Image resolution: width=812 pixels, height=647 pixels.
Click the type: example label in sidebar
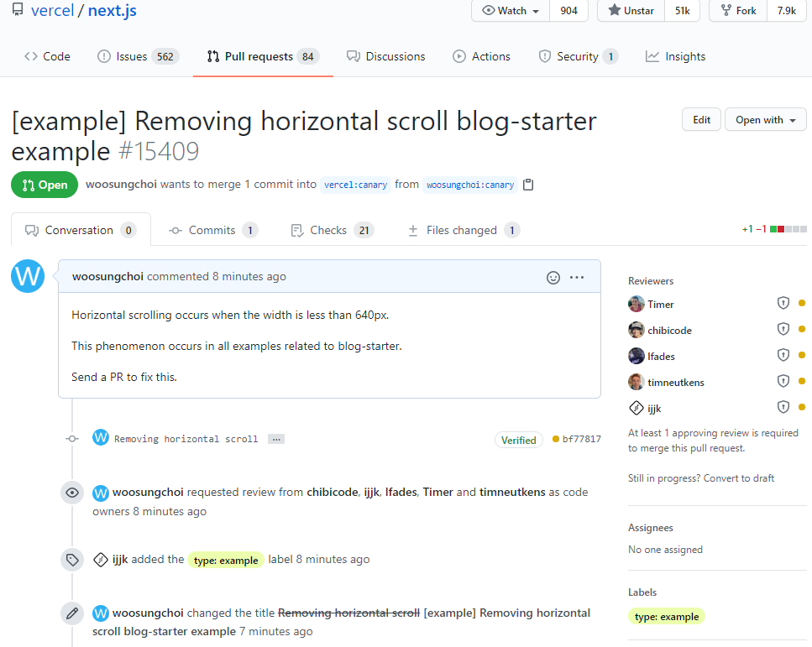[x=666, y=617]
